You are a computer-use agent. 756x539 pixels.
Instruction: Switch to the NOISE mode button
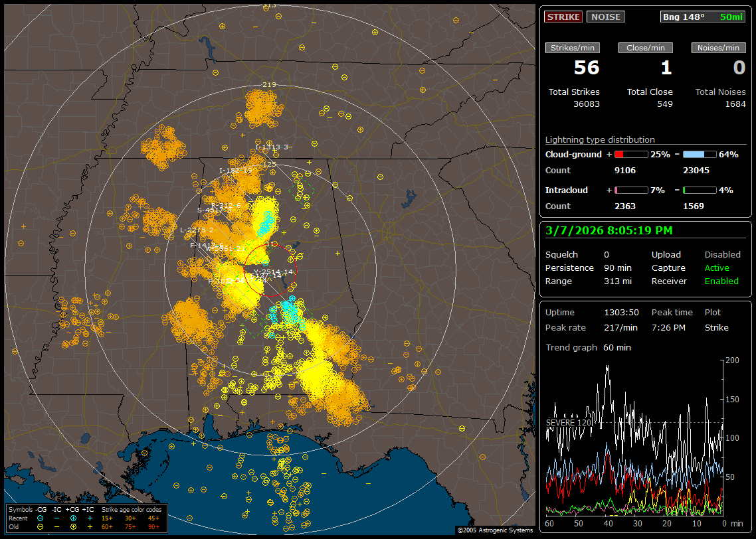pyautogui.click(x=605, y=17)
